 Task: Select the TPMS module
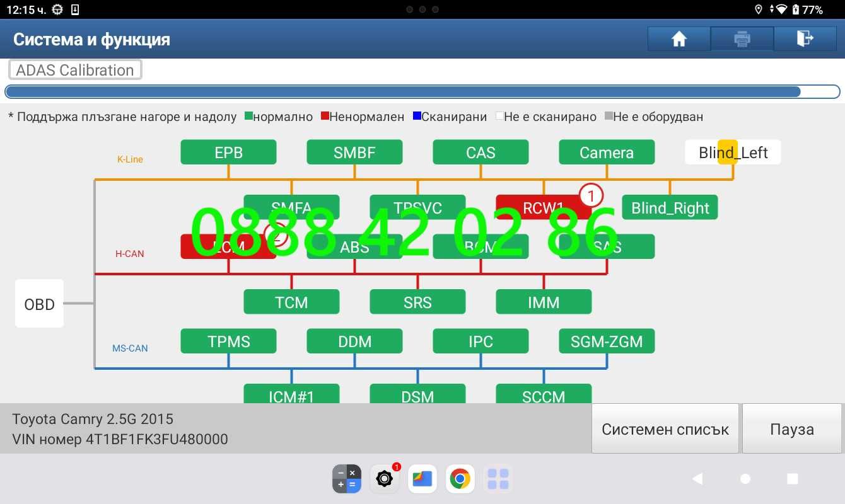(228, 341)
